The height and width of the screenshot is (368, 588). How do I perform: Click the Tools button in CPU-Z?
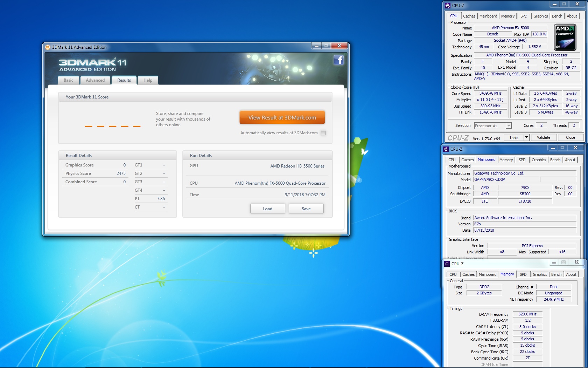click(514, 137)
